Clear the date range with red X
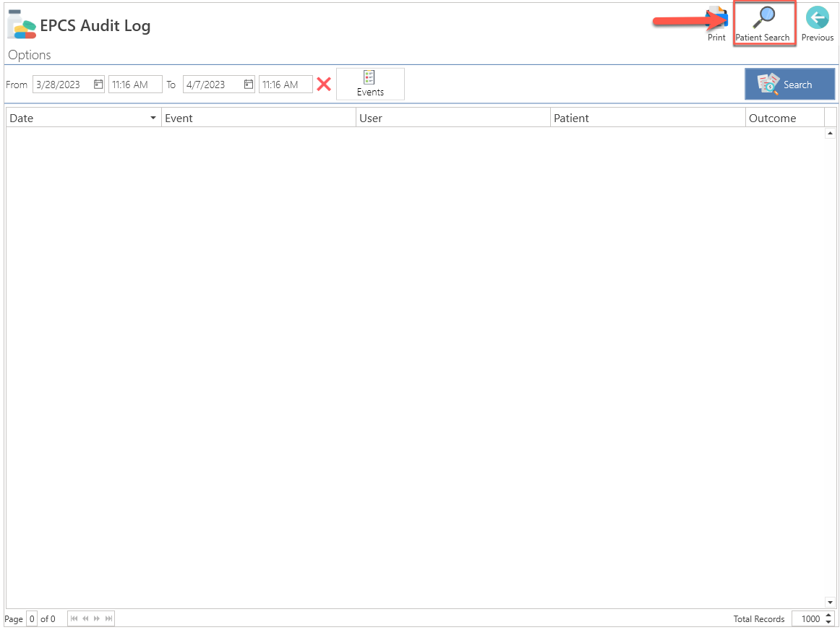This screenshot has height=630, width=840. point(324,84)
